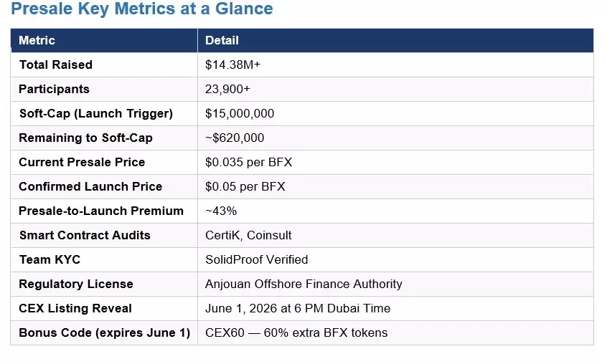The height and width of the screenshot is (364, 607).
Task: Select the 'Participants' metric label
Action: (55, 89)
